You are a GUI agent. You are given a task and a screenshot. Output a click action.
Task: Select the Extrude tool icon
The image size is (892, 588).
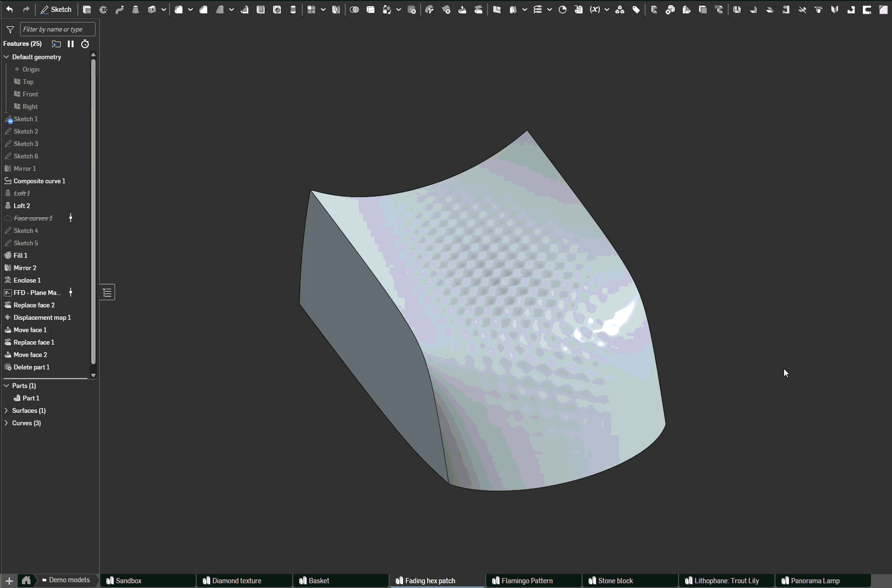coord(87,10)
